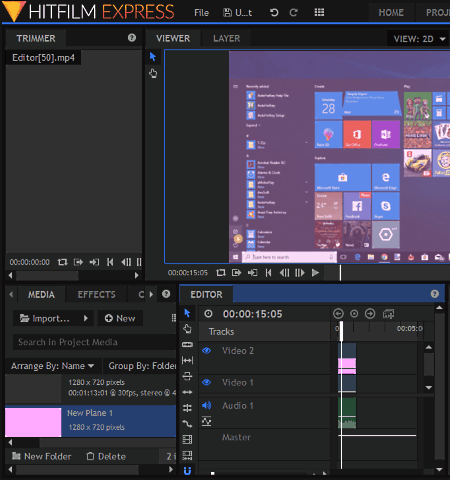Click the Editor timecode 00:00:15:05

pos(252,314)
